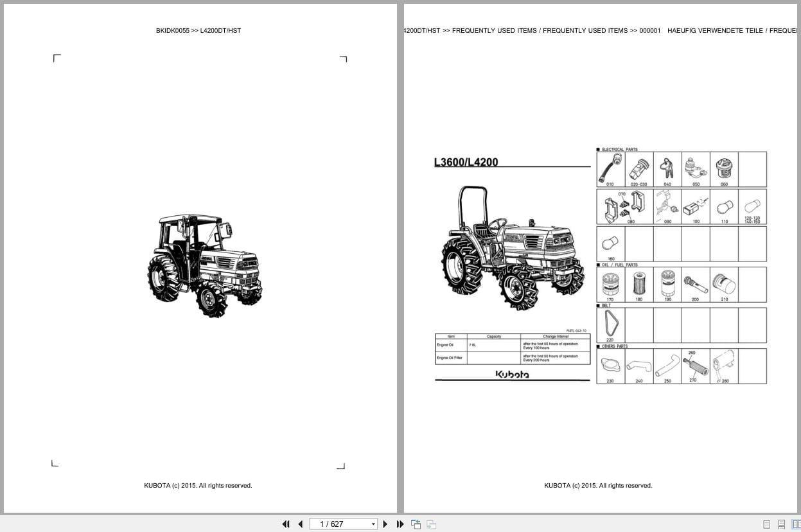Viewport: 801px width, 532px height.
Task: Click the right page FREQUENTLY USED ITEMS header
Action: (600, 30)
